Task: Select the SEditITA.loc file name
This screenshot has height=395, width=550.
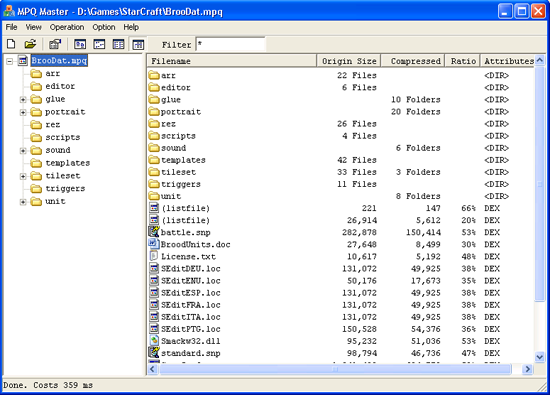Action: click(190, 317)
